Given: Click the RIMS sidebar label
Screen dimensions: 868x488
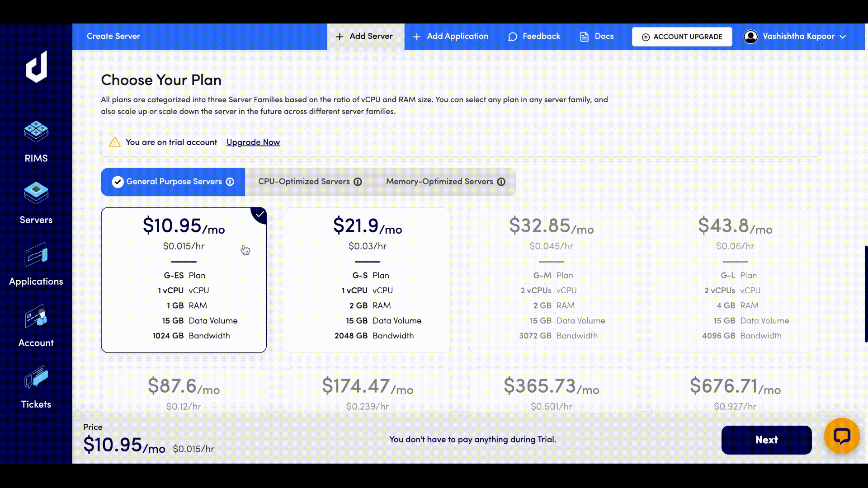Looking at the screenshot, I should [x=36, y=159].
